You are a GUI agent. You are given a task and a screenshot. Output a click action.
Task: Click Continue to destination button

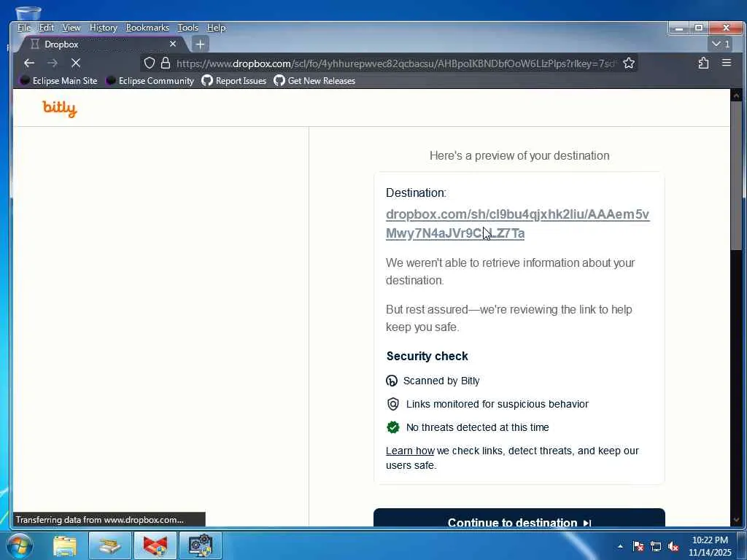click(519, 518)
